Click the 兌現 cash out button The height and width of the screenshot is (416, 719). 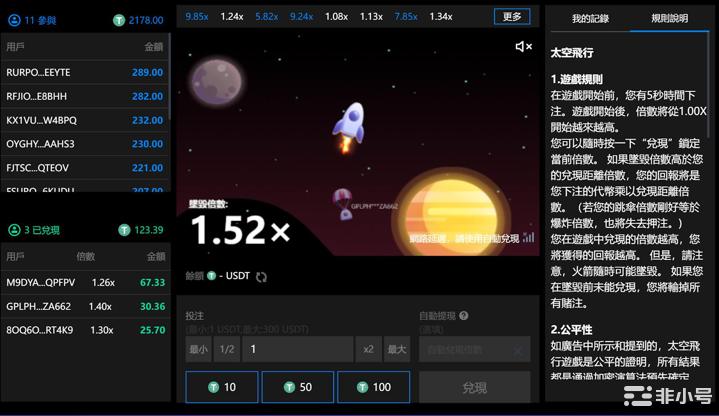pyautogui.click(x=475, y=388)
